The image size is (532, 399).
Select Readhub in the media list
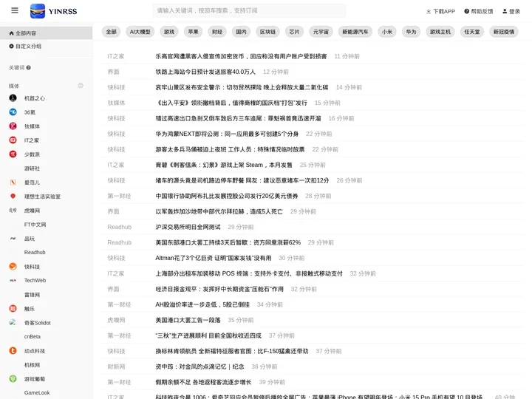[x=35, y=253]
